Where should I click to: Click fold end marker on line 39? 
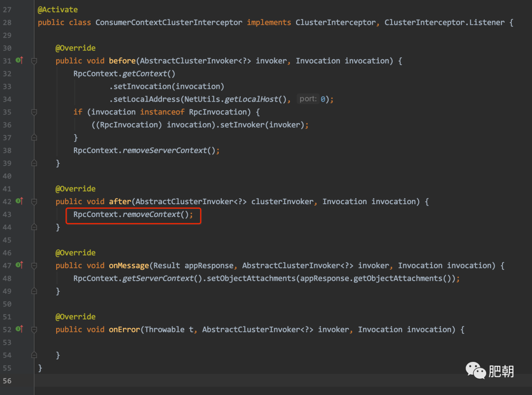point(34,163)
